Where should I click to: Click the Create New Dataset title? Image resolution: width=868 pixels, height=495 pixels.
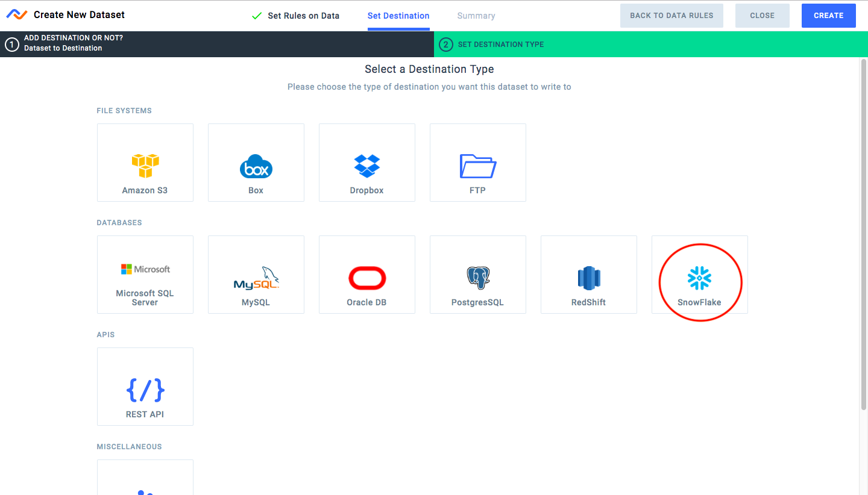(80, 15)
